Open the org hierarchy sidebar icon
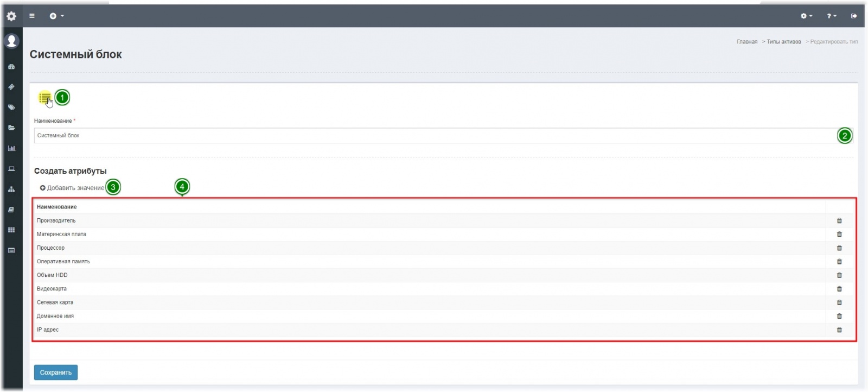The image size is (868, 392). coord(11,189)
